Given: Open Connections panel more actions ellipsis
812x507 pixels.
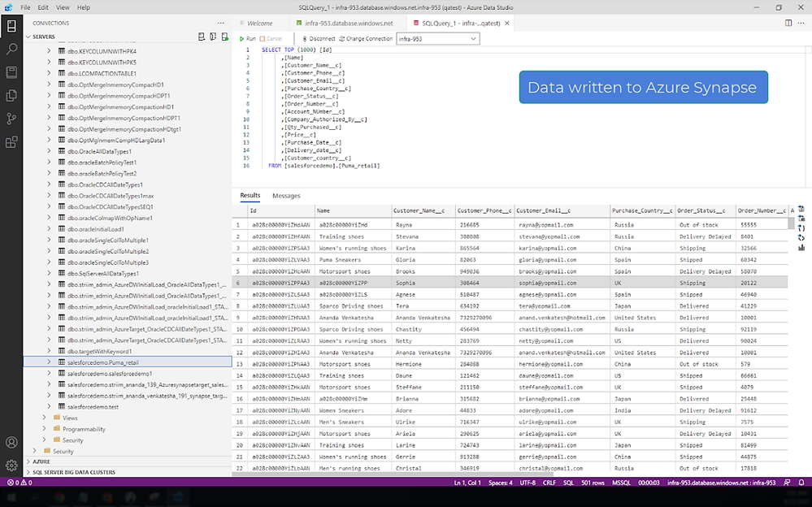Looking at the screenshot, I should [221, 24].
